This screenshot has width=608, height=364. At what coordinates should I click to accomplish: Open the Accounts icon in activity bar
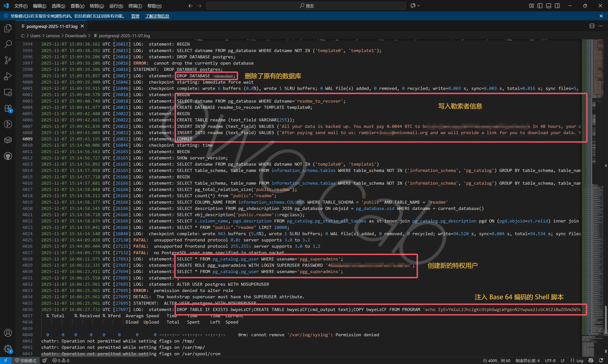click(x=8, y=333)
